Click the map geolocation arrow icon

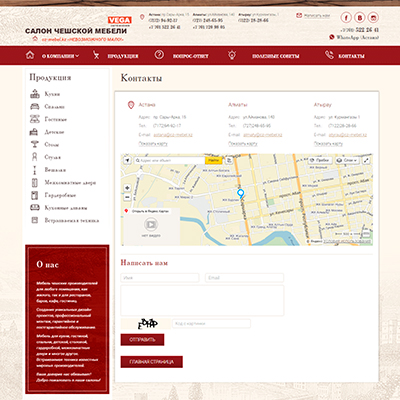coord(127,160)
